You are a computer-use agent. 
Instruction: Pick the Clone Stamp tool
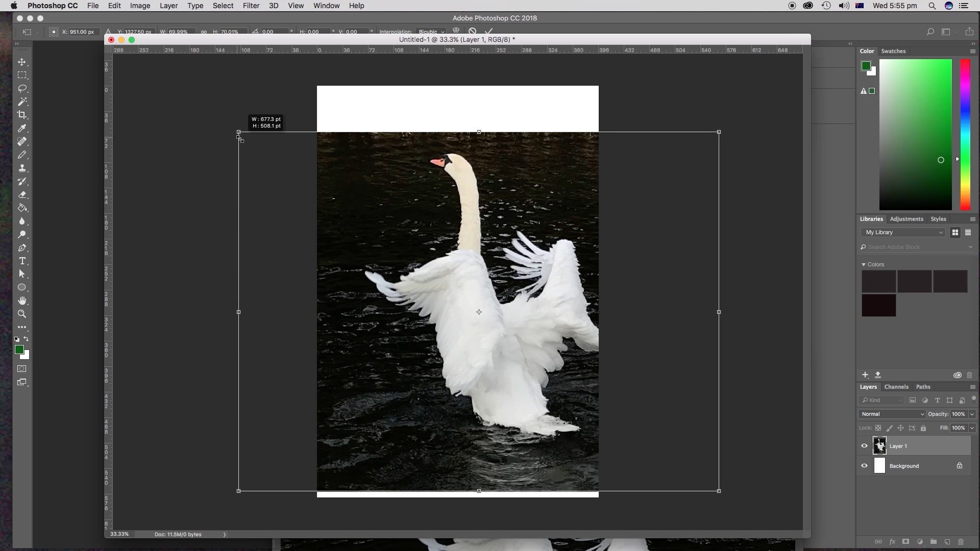tap(22, 168)
